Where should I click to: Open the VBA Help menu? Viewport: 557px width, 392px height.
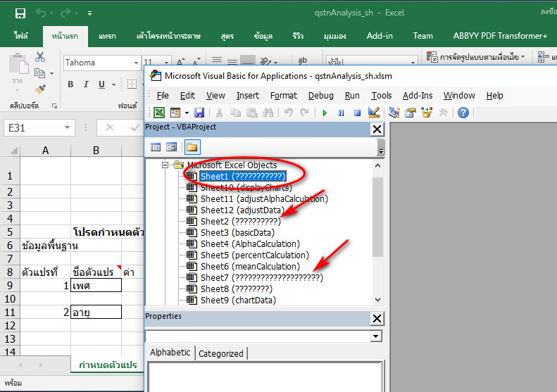(494, 96)
